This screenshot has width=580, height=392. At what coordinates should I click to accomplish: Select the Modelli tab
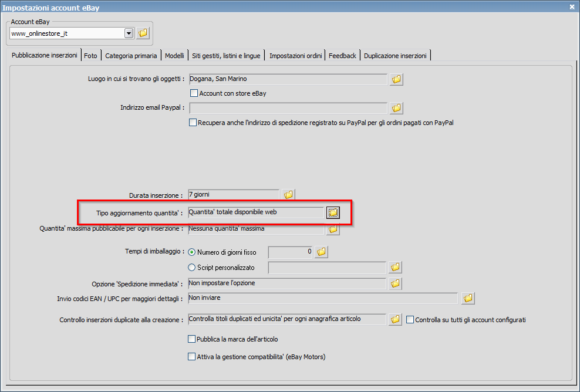coord(174,56)
